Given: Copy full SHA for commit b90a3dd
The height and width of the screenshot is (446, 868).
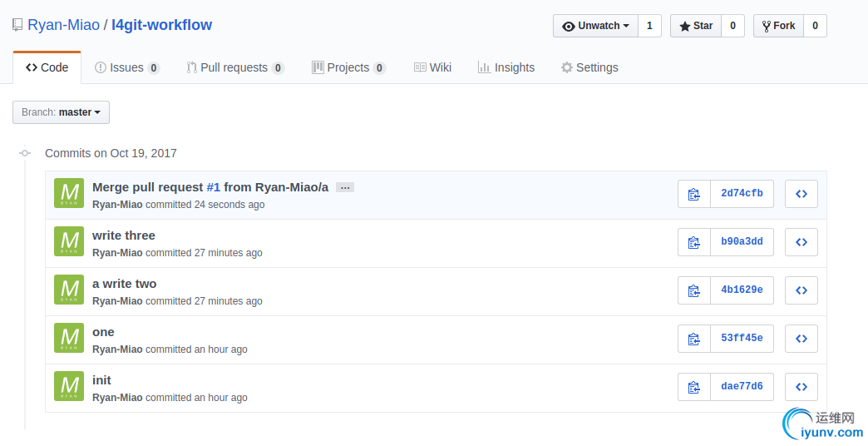Looking at the screenshot, I should tap(694, 242).
